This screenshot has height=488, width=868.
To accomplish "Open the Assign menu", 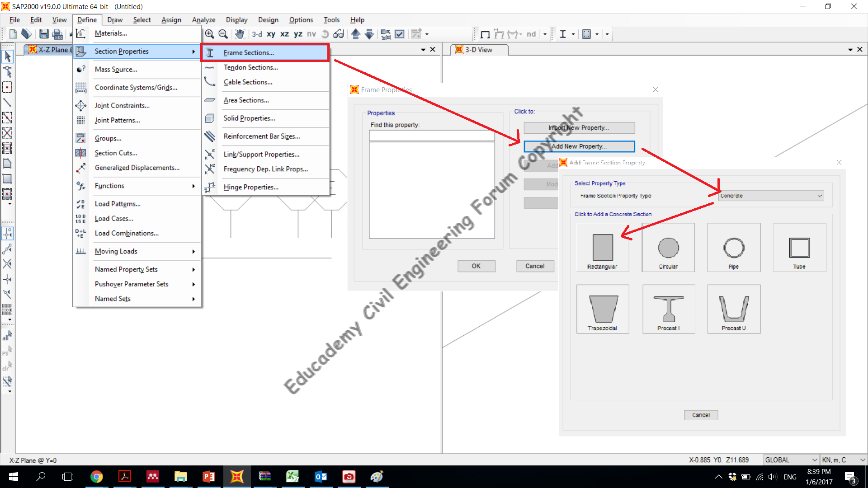I will pyautogui.click(x=171, y=20).
